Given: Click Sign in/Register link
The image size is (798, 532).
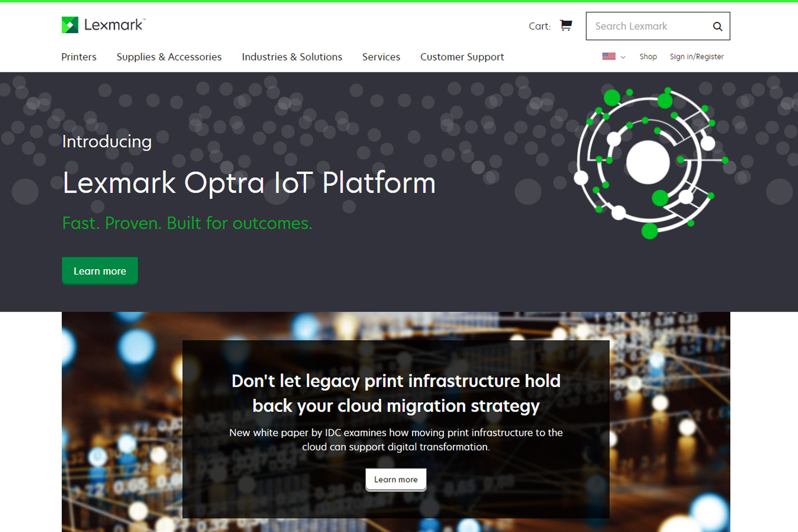Looking at the screenshot, I should pos(696,57).
